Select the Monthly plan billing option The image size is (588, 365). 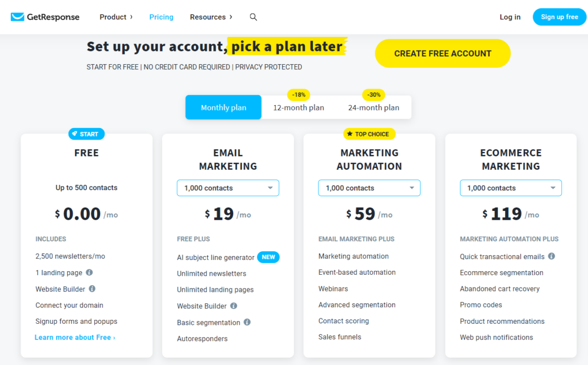click(223, 107)
